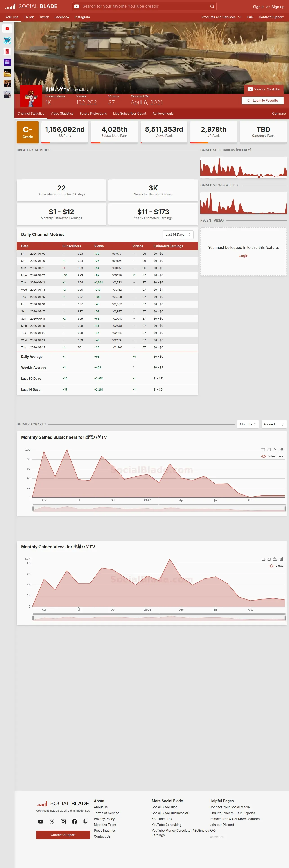This screenshot has height=868, width=289.
Task: Open the T-Series channel thumbnail in the sidebar
Action: [x=7, y=52]
